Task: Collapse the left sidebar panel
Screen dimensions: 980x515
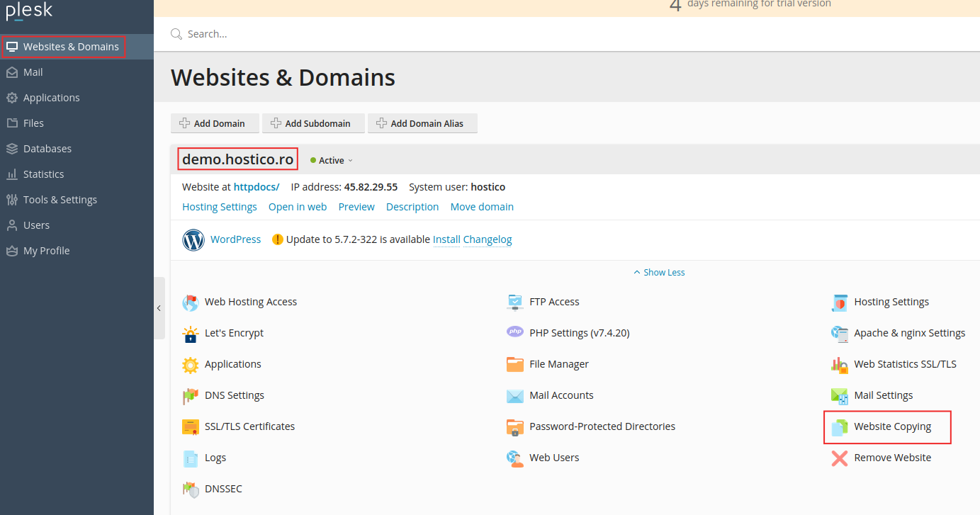Action: [159, 307]
